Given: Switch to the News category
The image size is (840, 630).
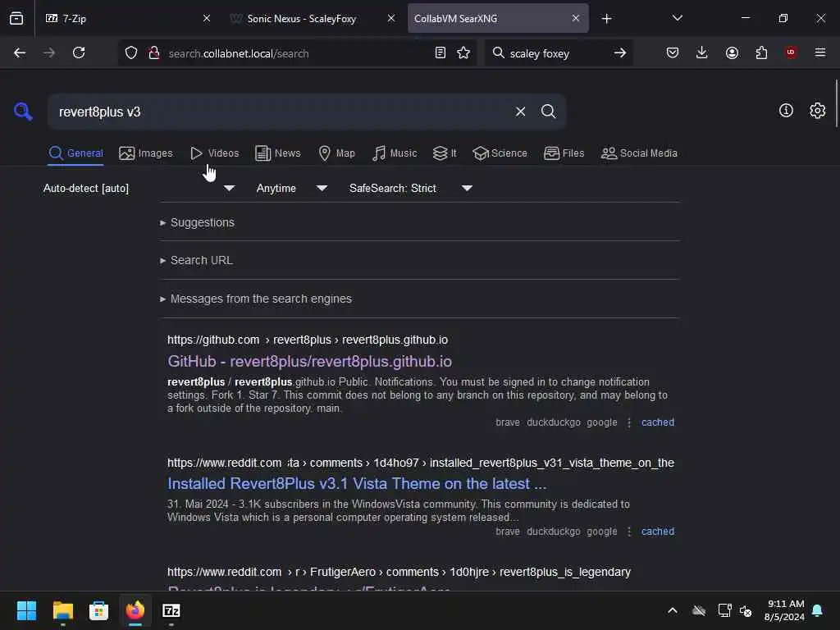Looking at the screenshot, I should (277, 153).
